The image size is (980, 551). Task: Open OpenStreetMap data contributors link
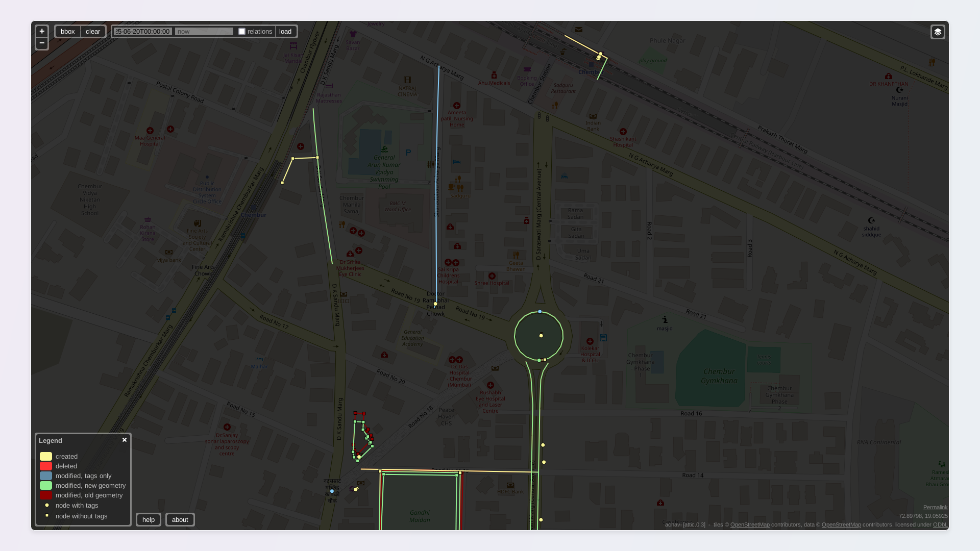[841, 524]
